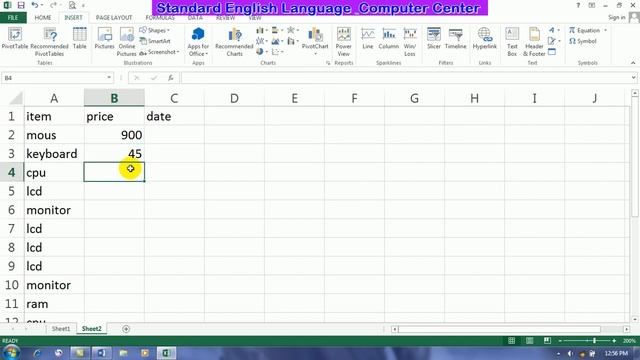Image resolution: width=640 pixels, height=360 pixels.
Task: Open the Windows Start menu
Action: tap(11, 353)
